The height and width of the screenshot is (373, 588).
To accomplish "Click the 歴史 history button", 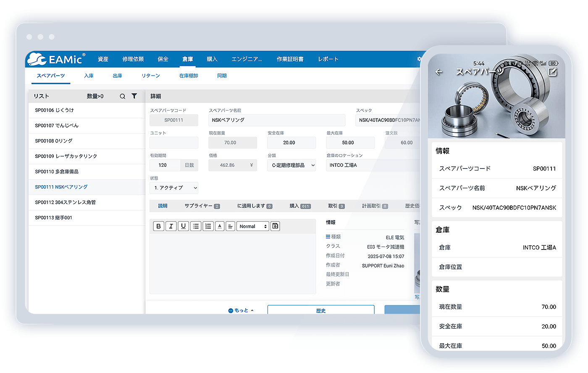I will tap(320, 310).
